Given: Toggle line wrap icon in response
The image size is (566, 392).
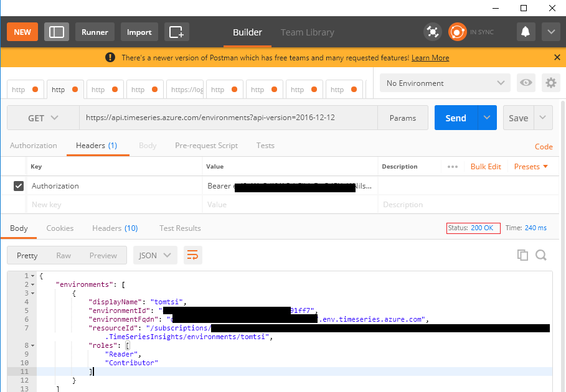Looking at the screenshot, I should [193, 255].
